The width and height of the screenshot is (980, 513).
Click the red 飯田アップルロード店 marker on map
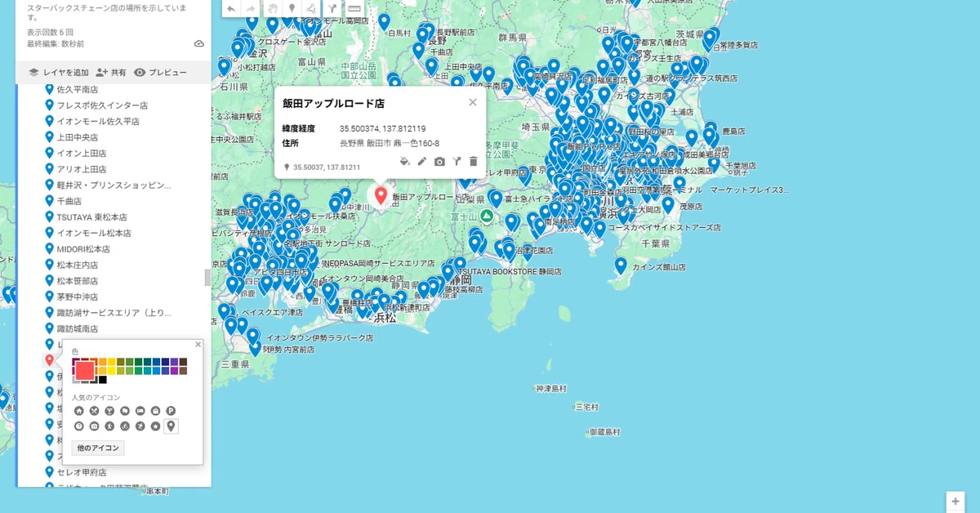tap(381, 194)
